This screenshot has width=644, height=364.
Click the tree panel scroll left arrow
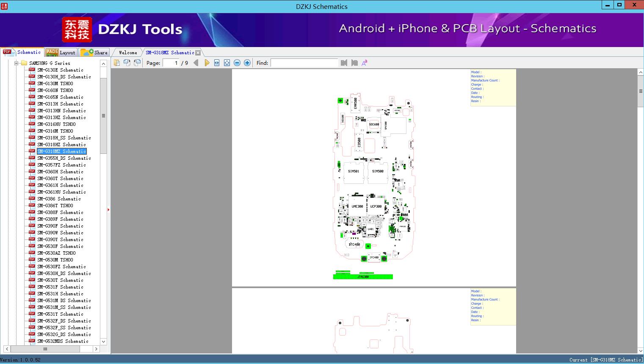click(x=7, y=349)
